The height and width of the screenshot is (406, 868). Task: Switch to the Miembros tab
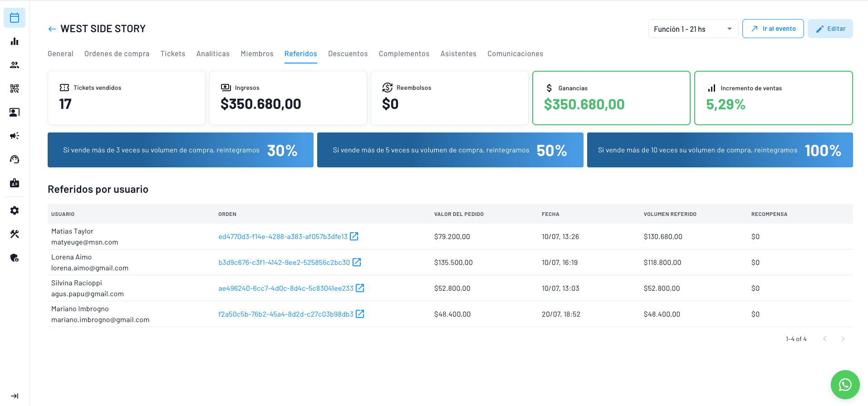click(x=257, y=54)
